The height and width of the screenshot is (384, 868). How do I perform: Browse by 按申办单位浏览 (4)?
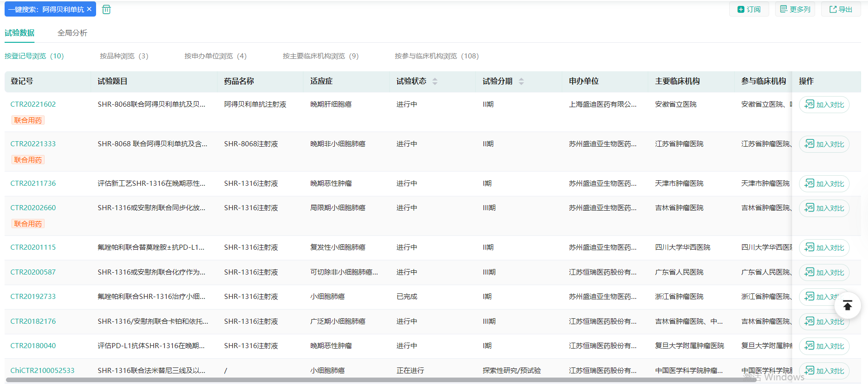pos(215,56)
